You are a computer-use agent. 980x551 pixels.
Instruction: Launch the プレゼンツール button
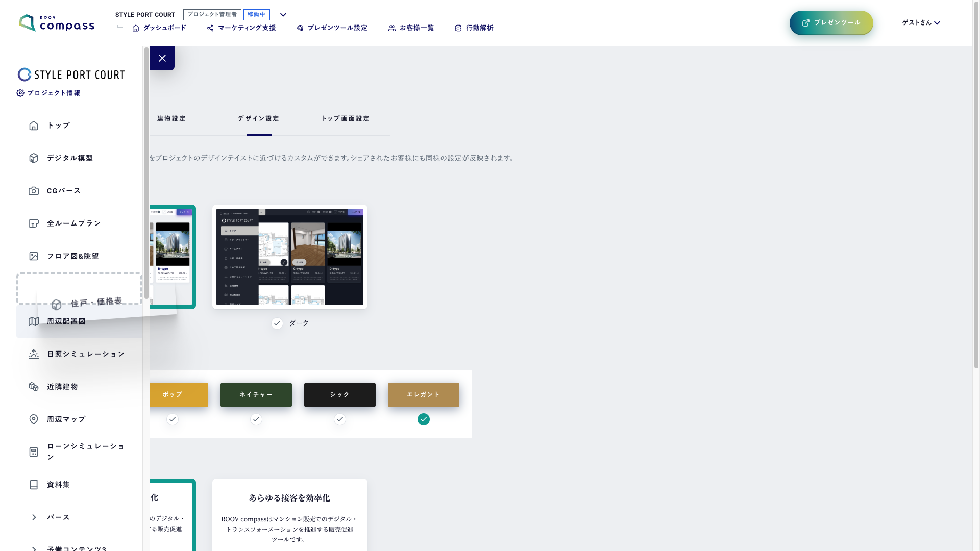(x=831, y=23)
